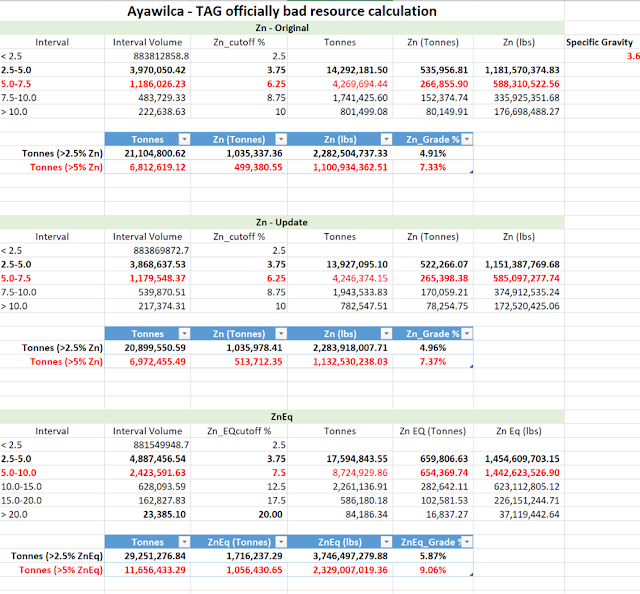Select cell with value 14,292,181.50

pyautogui.click(x=340, y=70)
